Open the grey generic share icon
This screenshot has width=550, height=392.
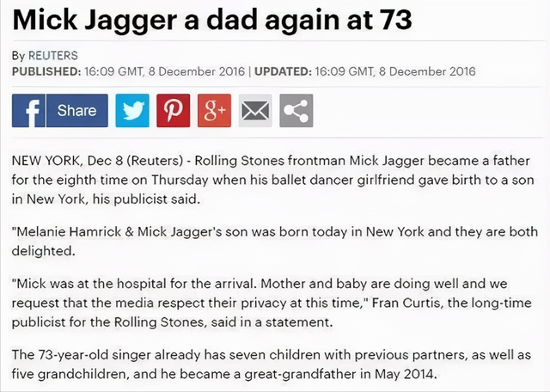[296, 111]
